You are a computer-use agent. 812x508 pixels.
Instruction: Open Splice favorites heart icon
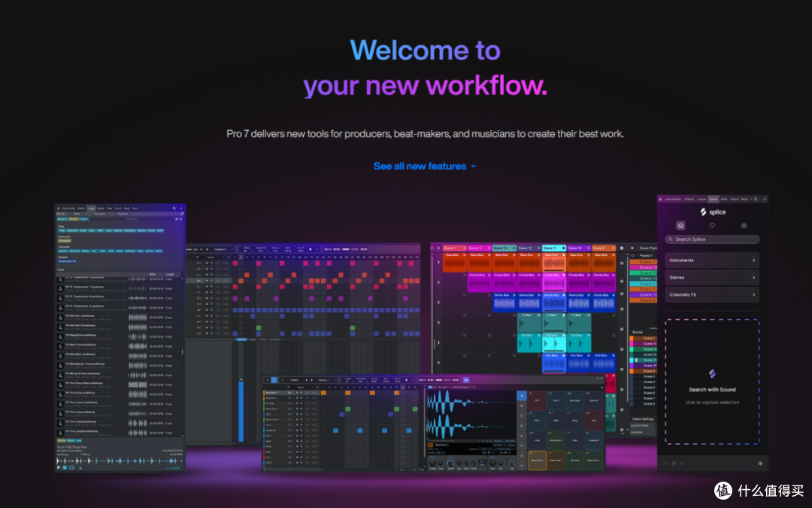point(712,226)
